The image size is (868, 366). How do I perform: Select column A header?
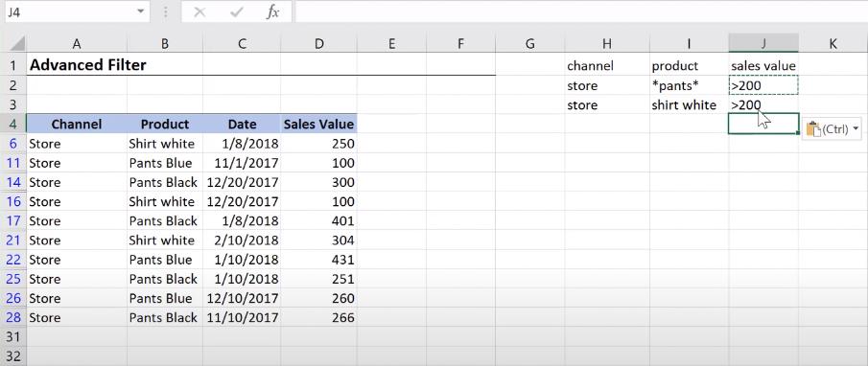77,44
